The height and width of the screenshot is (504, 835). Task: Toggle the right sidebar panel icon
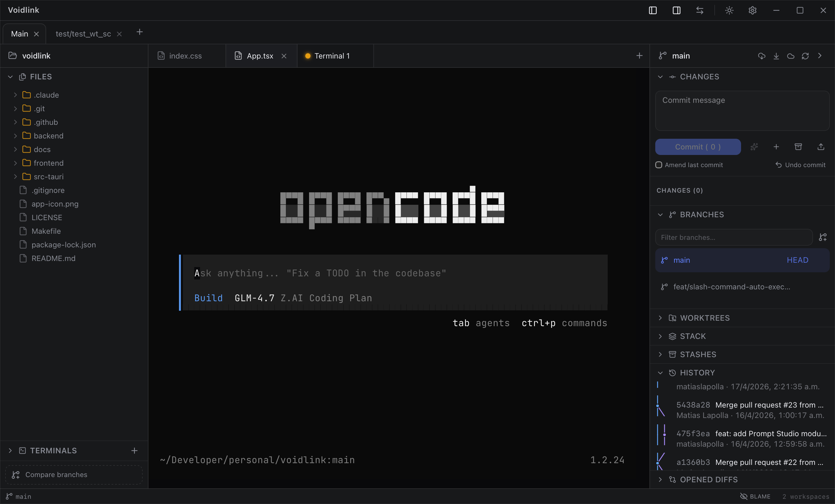click(676, 10)
